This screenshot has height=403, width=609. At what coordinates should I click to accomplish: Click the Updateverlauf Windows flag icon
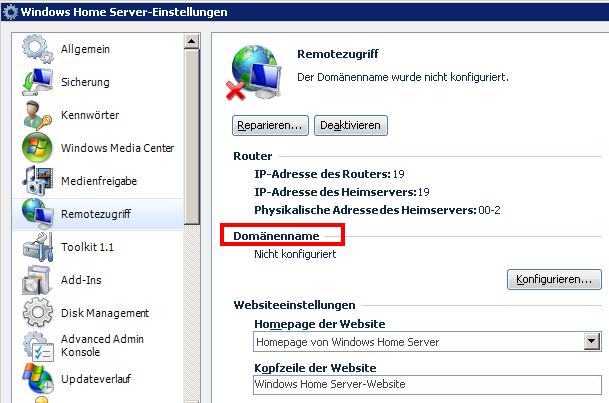click(38, 379)
